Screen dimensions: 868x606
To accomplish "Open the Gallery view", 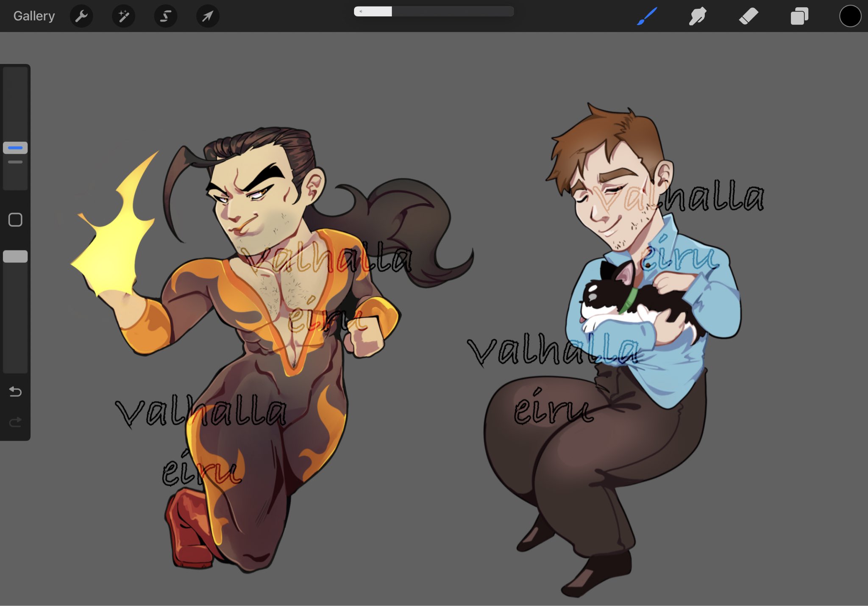I will tap(34, 16).
